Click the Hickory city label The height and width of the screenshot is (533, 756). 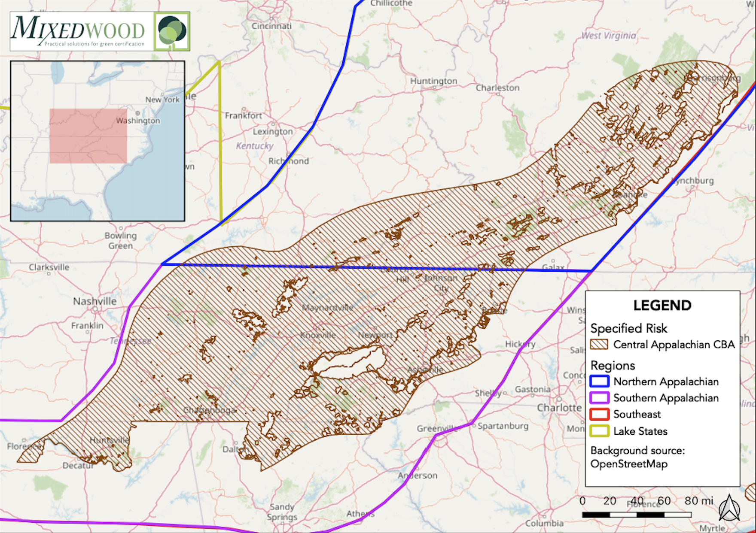click(x=520, y=344)
